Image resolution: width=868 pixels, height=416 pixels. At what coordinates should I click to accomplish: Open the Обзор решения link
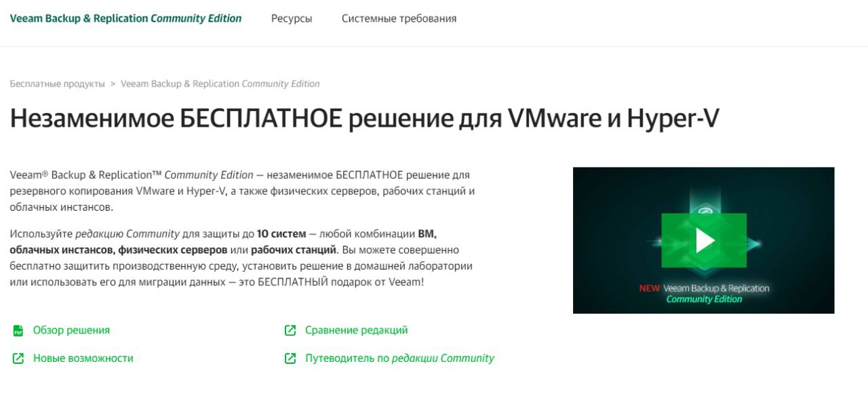[x=71, y=331]
